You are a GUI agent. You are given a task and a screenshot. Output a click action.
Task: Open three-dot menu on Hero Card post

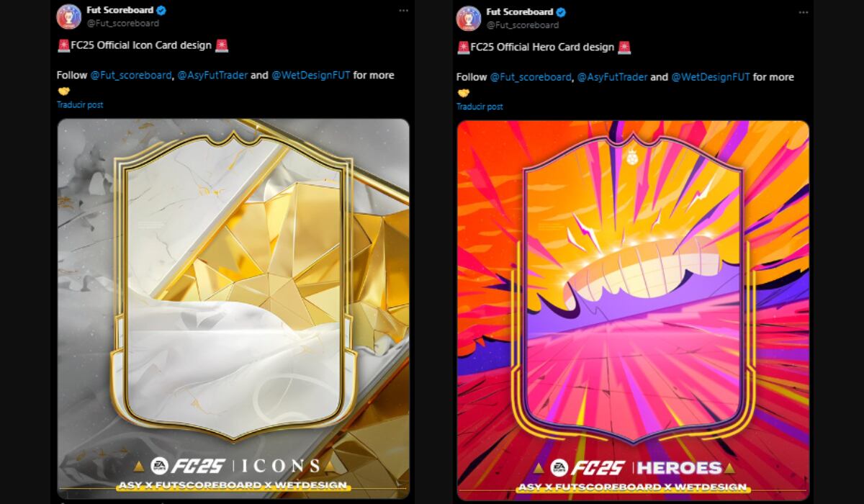point(803,12)
